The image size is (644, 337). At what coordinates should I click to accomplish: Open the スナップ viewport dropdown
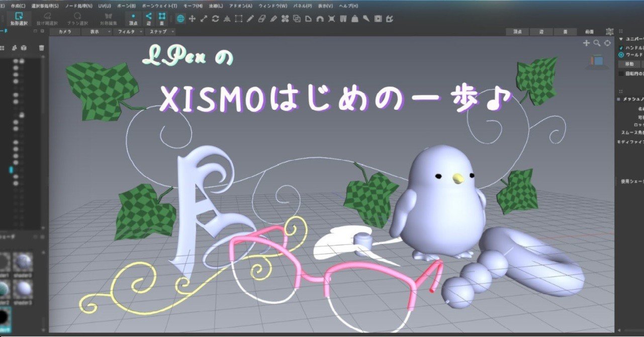[x=160, y=31]
